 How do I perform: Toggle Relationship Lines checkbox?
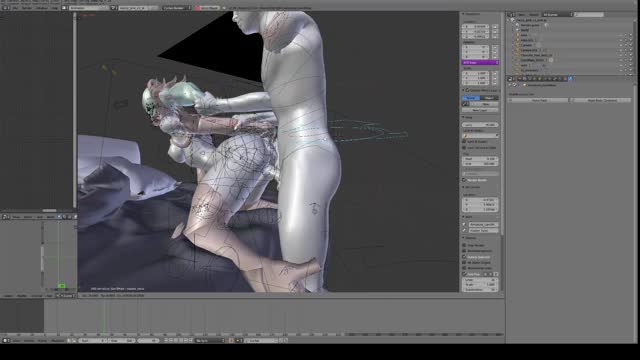(464, 268)
